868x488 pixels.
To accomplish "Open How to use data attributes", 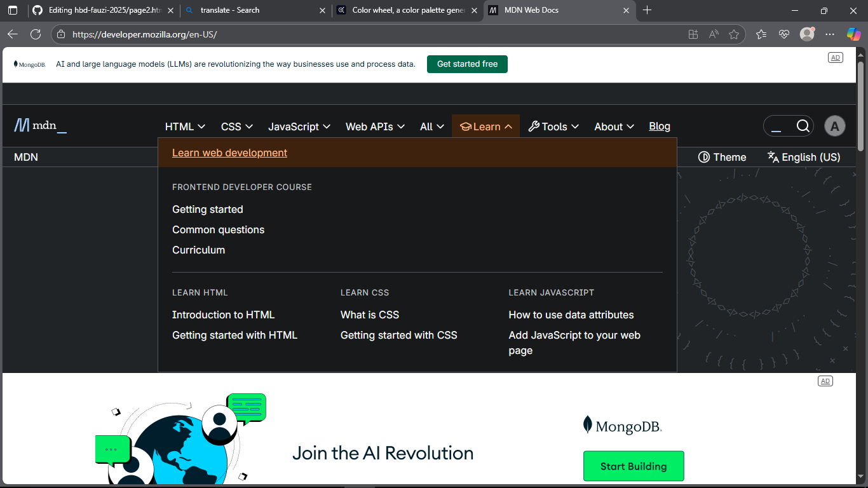I will click(x=571, y=315).
